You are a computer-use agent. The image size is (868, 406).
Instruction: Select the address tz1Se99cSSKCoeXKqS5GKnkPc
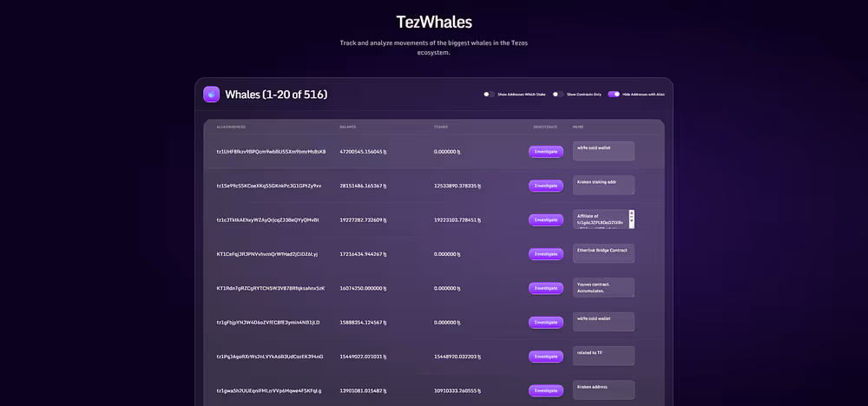point(269,186)
